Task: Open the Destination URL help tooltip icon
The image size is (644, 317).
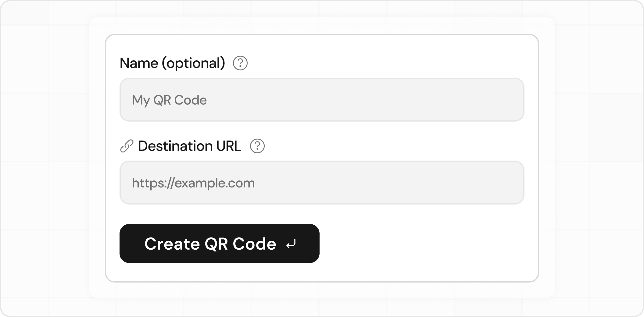Action: [257, 146]
